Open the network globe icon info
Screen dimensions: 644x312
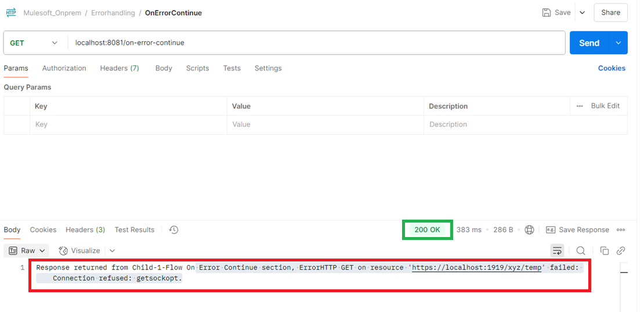point(529,230)
